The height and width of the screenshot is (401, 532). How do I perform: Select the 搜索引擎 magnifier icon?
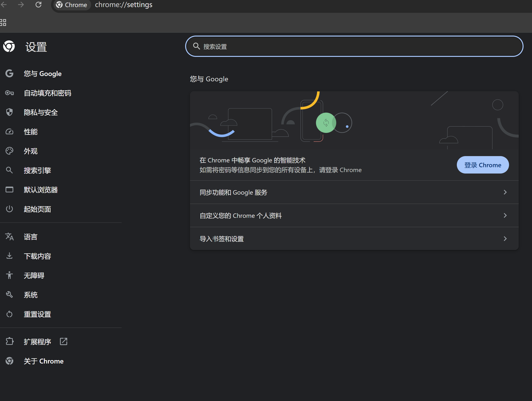(x=9, y=170)
